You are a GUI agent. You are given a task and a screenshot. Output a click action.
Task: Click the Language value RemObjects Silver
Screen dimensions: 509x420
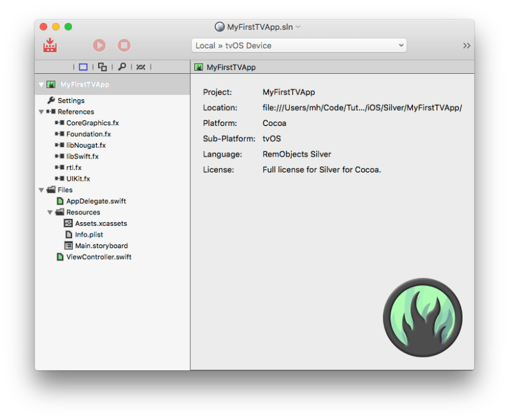coord(297,155)
